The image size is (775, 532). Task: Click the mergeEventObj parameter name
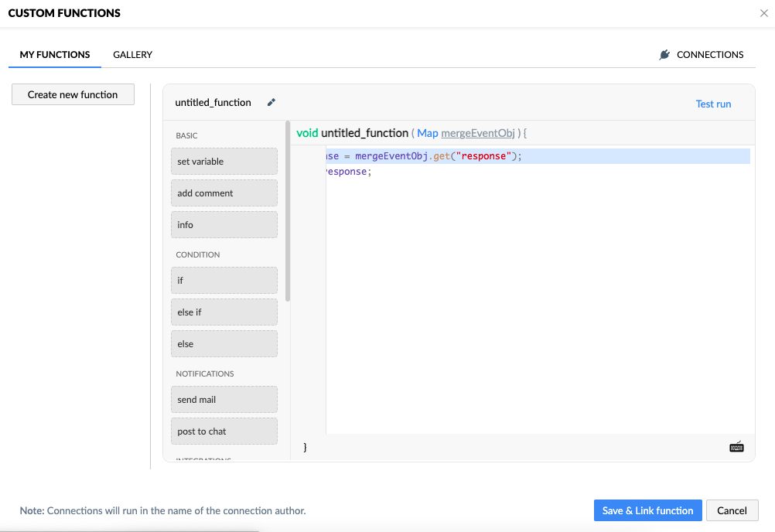click(x=477, y=133)
